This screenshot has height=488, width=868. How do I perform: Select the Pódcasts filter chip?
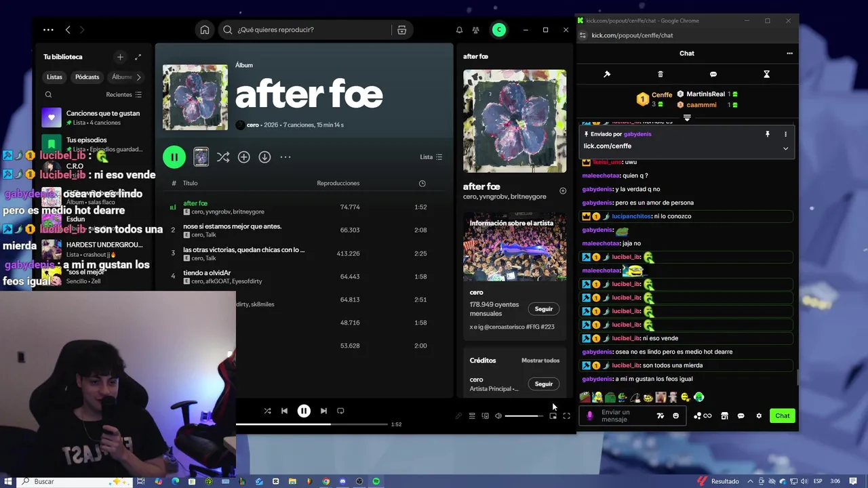(x=87, y=77)
